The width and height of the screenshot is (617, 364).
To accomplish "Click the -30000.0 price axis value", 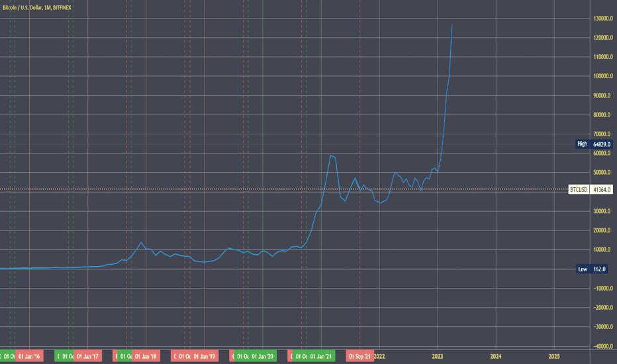I will tap(603, 327).
